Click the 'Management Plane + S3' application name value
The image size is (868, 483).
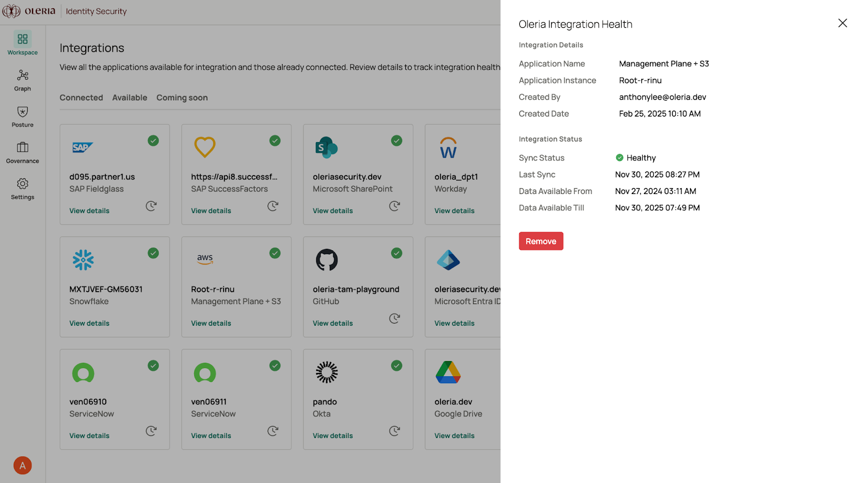664,63
